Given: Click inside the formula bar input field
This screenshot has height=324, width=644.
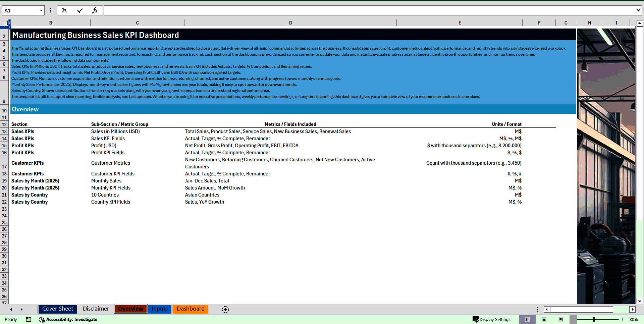Looking at the screenshot, I should (x=268, y=10).
